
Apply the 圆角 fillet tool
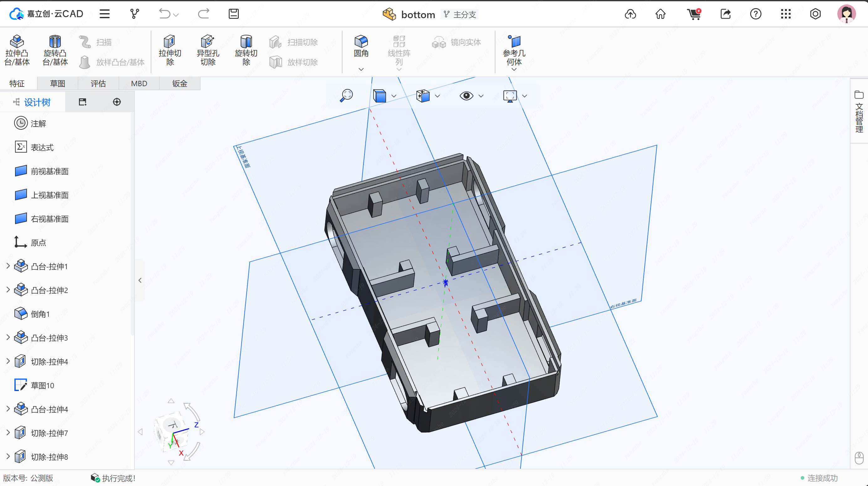pos(361,46)
